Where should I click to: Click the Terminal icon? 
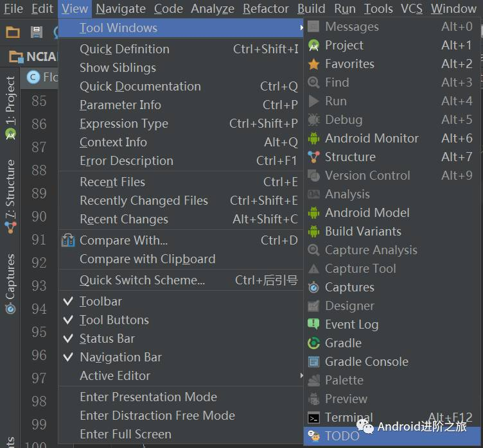pos(313,418)
